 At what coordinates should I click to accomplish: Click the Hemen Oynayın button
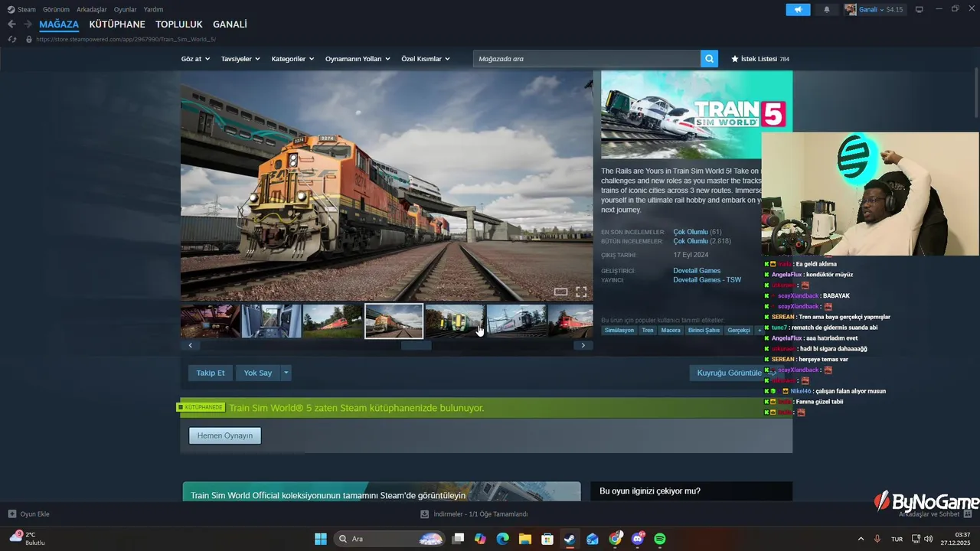pyautogui.click(x=225, y=435)
